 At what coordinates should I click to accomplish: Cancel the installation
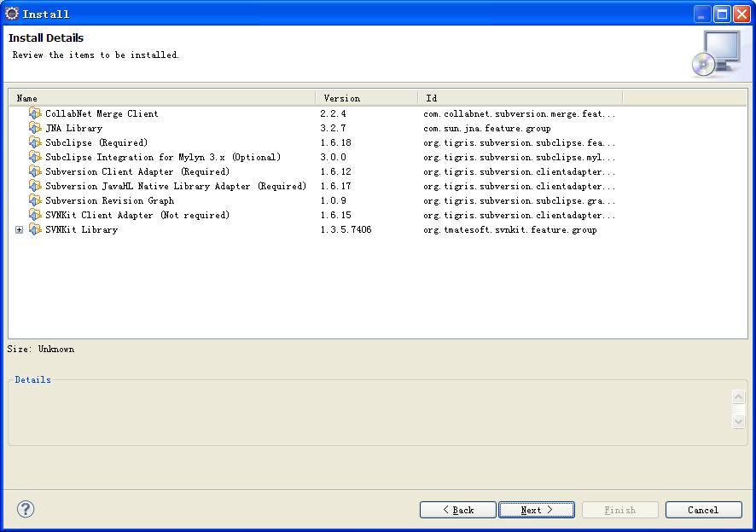[x=703, y=510]
